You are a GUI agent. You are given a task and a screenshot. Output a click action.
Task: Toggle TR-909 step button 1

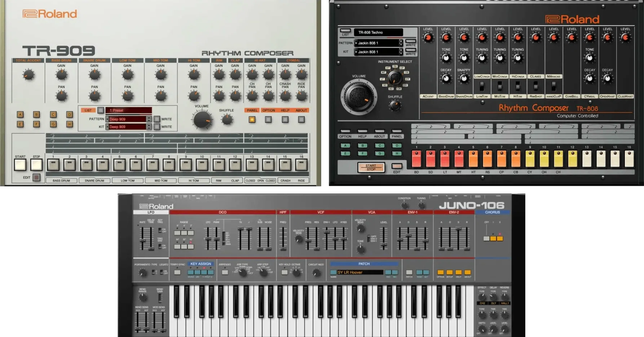[x=53, y=165]
